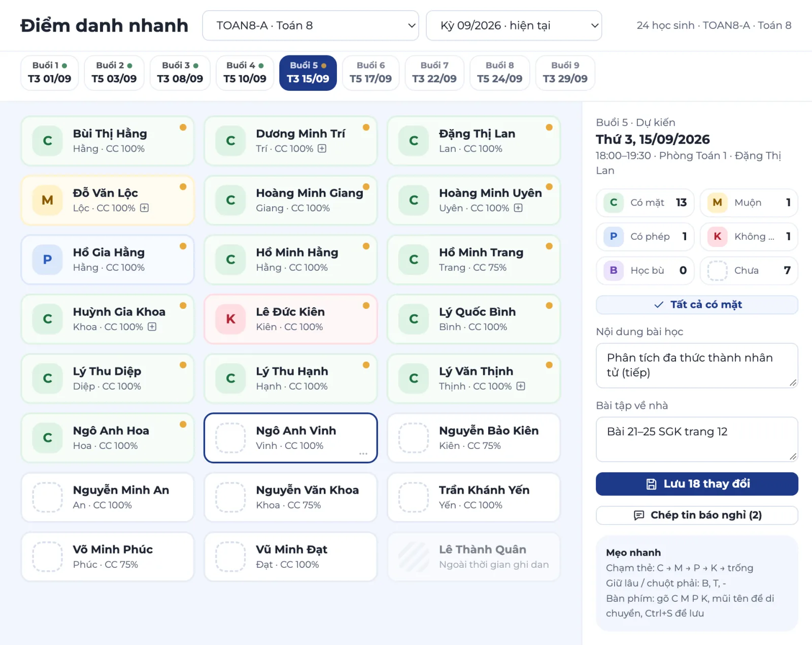Click the C badge on Đặng Thị Lan card
This screenshot has height=645, width=812.
414,141
